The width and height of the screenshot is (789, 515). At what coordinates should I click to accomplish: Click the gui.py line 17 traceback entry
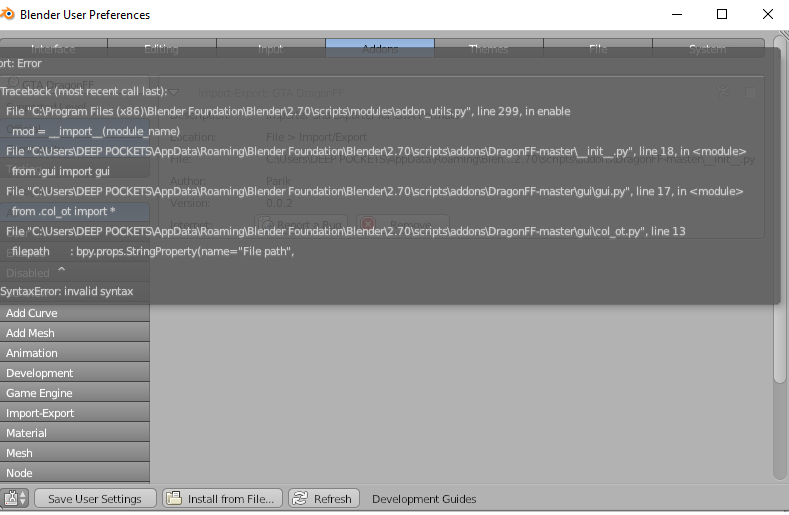coord(375,191)
